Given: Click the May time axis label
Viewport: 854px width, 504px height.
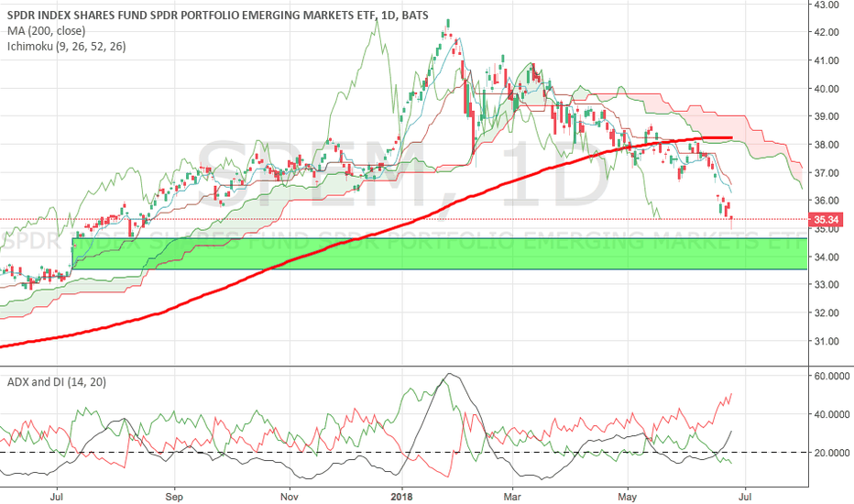Looking at the screenshot, I should [x=628, y=497].
